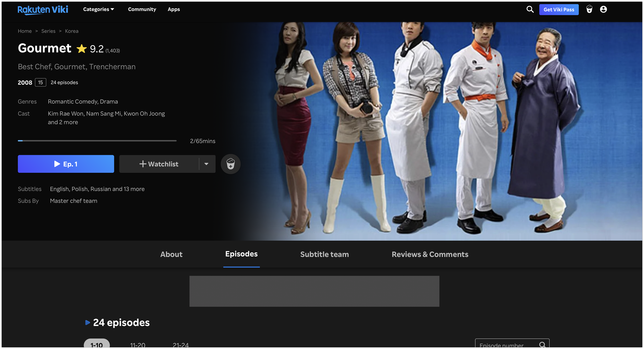Click the episode number search magnifier icon

pyautogui.click(x=542, y=345)
